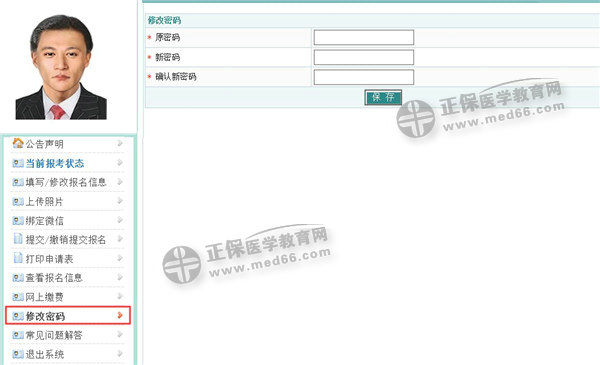Click the house icon beside 公告声明

(18, 143)
